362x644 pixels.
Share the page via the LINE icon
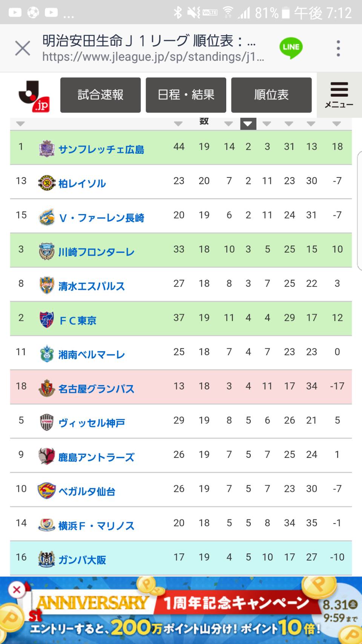tap(291, 48)
